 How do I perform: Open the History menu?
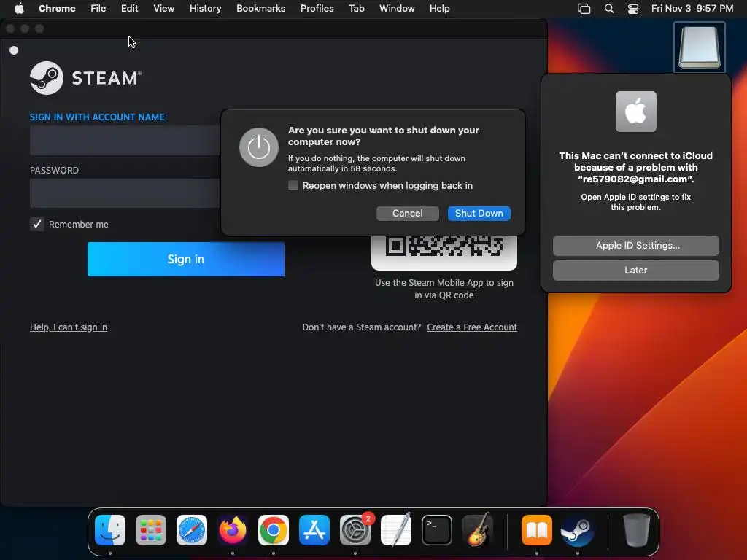pos(205,9)
